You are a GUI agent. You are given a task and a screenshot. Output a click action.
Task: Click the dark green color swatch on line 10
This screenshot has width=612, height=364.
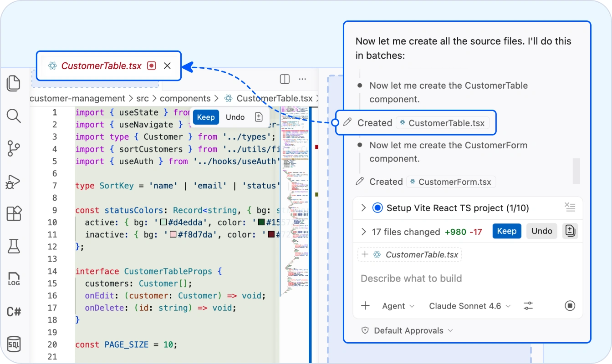click(x=261, y=222)
